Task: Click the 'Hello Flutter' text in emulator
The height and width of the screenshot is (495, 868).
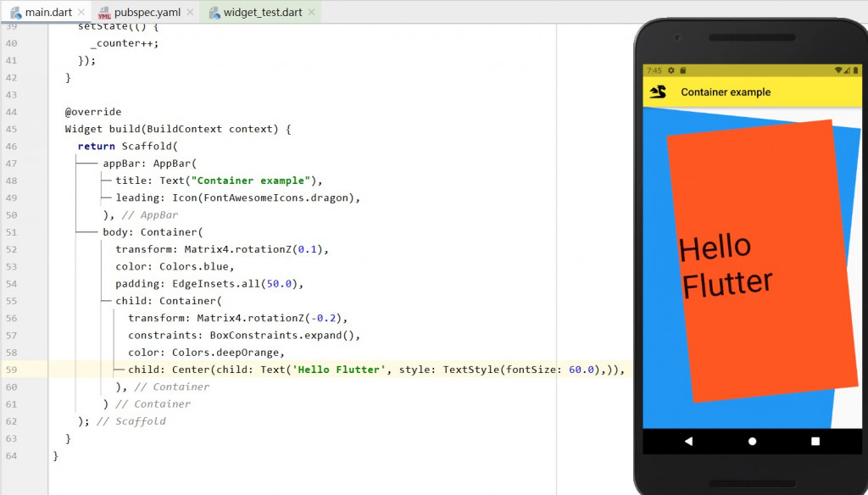Action: pyautogui.click(x=726, y=267)
